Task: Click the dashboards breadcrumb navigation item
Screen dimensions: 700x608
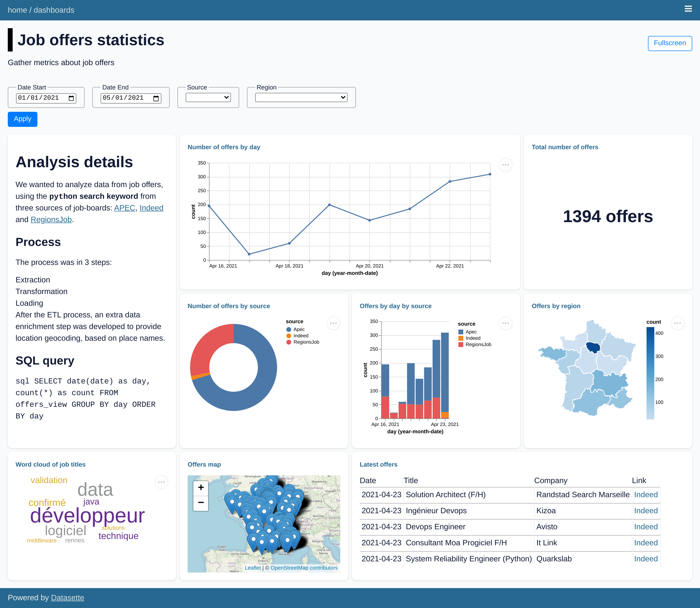Action: click(x=54, y=10)
